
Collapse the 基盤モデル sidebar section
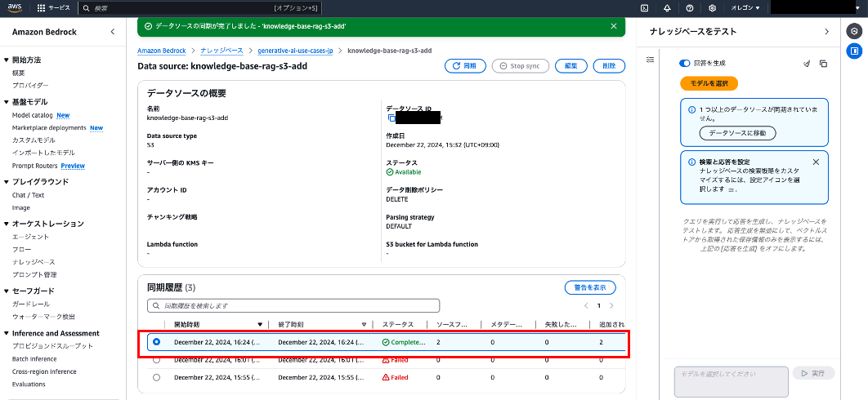point(6,102)
